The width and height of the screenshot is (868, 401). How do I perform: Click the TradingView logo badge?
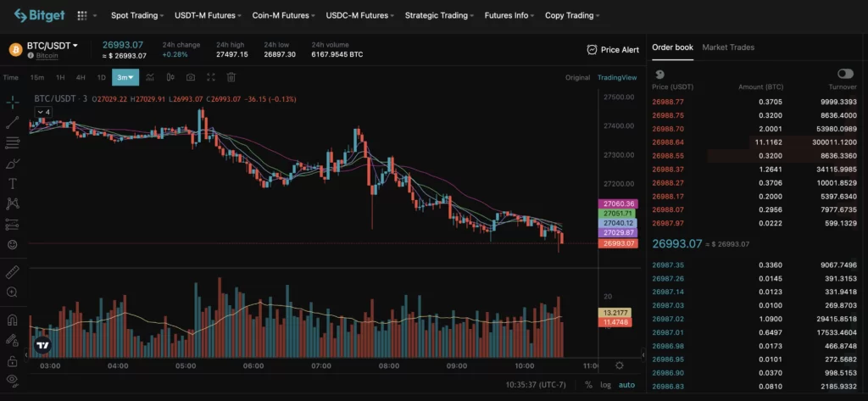(42, 345)
